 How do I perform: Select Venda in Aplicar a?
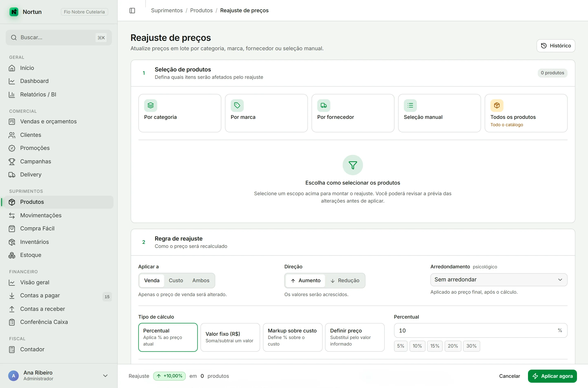pyautogui.click(x=152, y=280)
